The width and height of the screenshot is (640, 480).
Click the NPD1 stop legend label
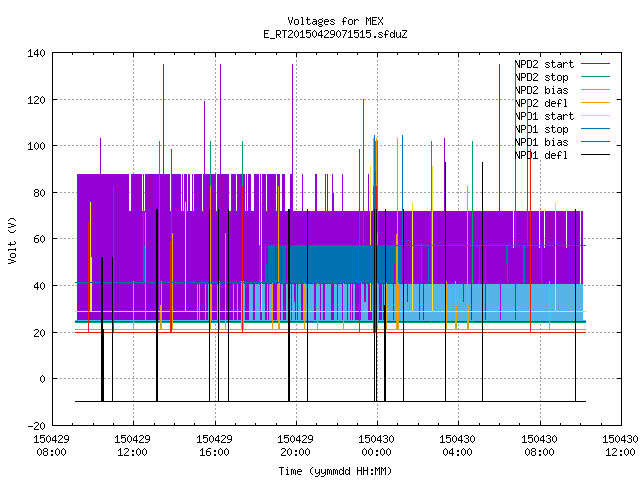click(541, 129)
